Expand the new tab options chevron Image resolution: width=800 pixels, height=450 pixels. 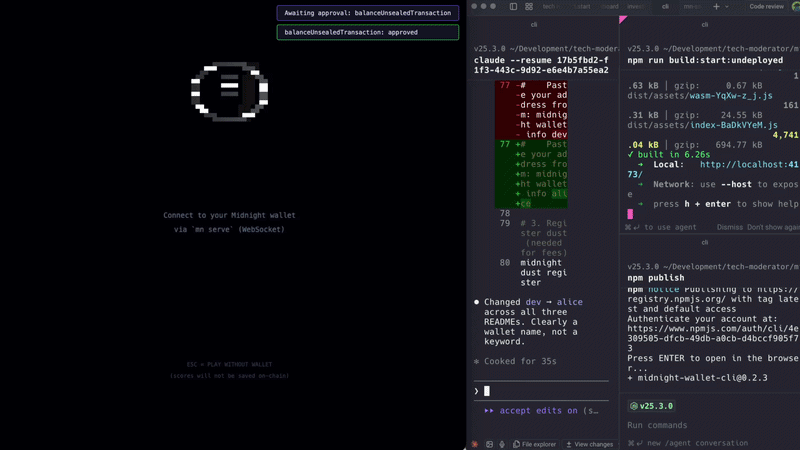coord(727,7)
